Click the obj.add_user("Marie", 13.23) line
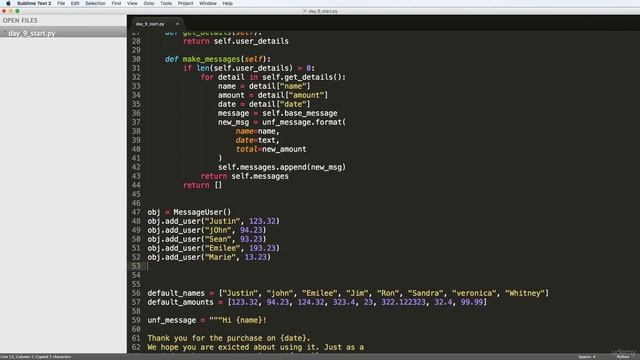The width and height of the screenshot is (640, 360). [209, 257]
